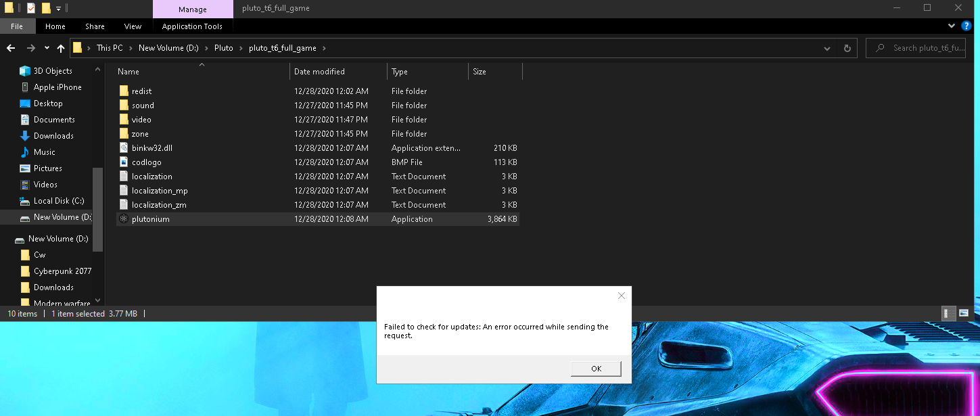
Task: Open the Music folder in sidebar
Action: [45, 152]
